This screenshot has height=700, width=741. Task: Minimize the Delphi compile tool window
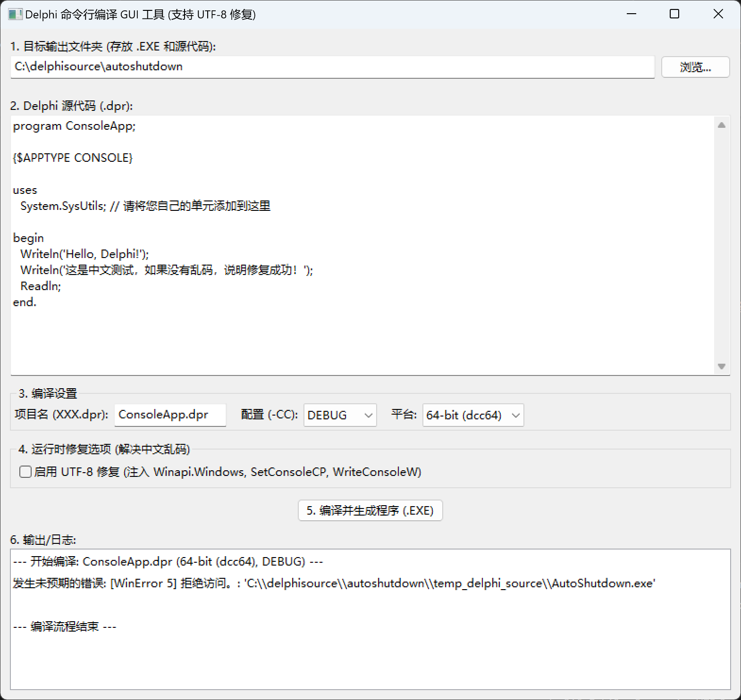(632, 14)
